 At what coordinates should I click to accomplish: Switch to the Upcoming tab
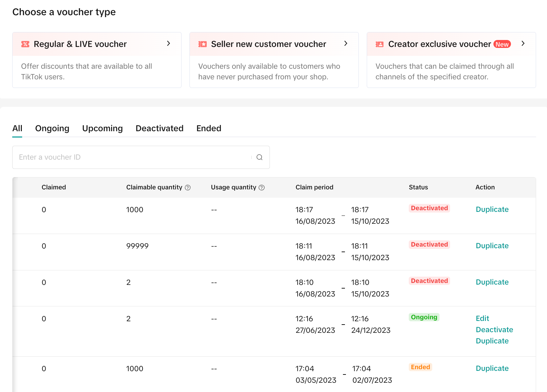tap(103, 128)
